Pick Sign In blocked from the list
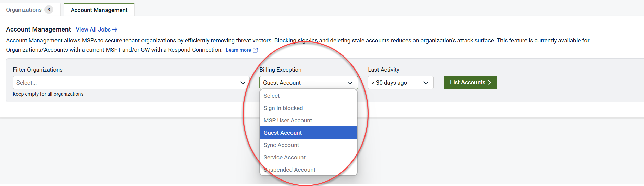This screenshot has height=186, width=644. (x=283, y=108)
